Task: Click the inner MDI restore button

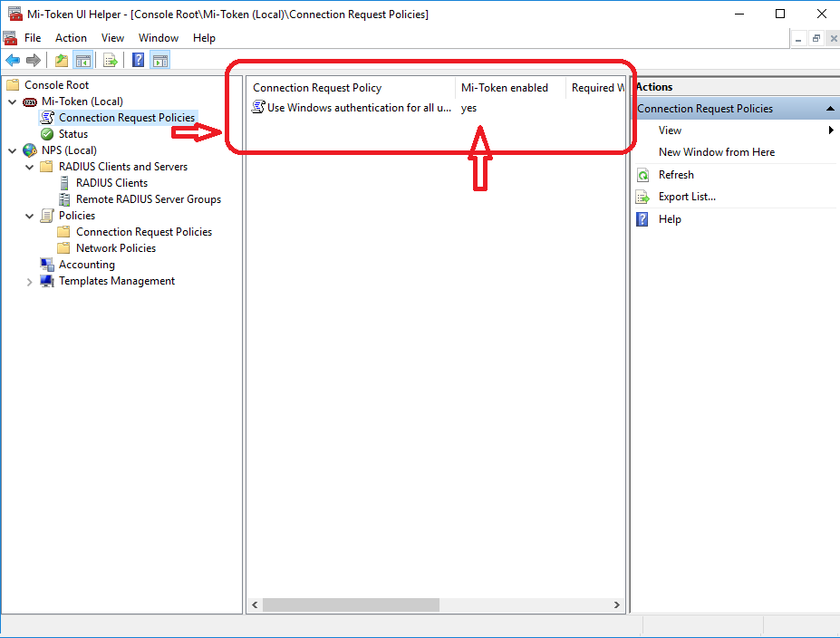Action: click(816, 39)
